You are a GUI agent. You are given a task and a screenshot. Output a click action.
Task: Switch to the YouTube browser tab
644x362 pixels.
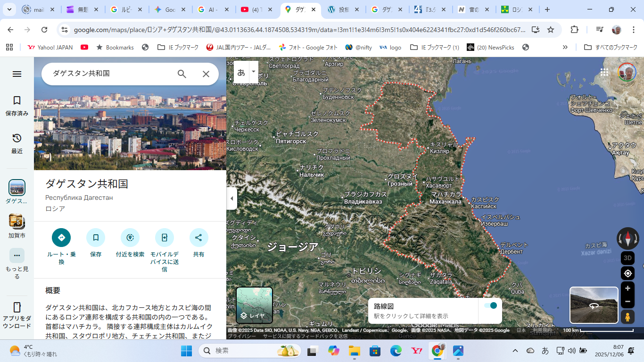coord(258,9)
